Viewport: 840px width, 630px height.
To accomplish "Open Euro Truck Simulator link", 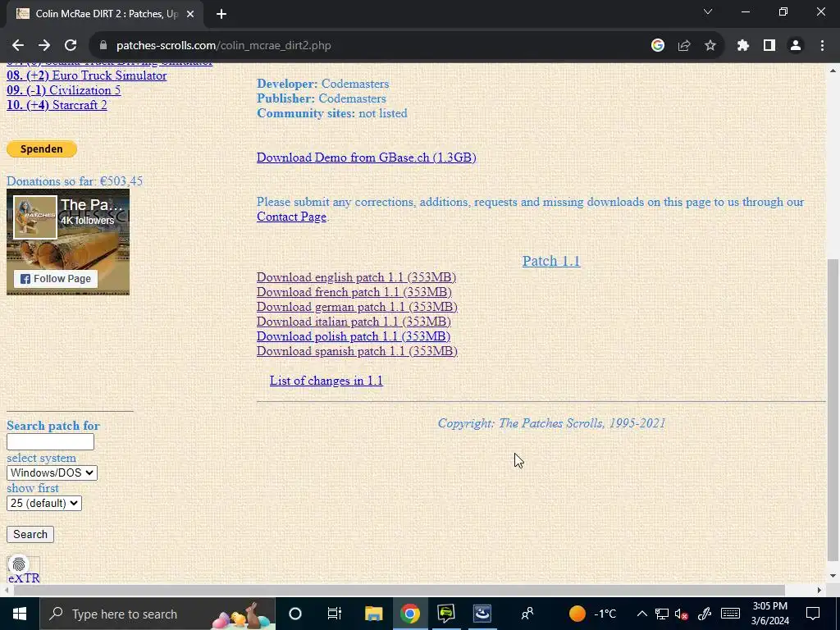I will [87, 75].
